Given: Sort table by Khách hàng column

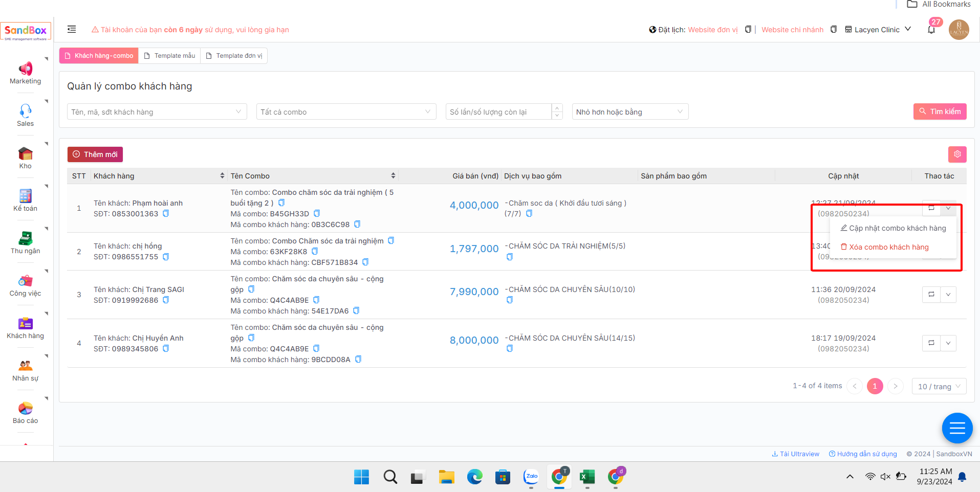Looking at the screenshot, I should [x=222, y=176].
